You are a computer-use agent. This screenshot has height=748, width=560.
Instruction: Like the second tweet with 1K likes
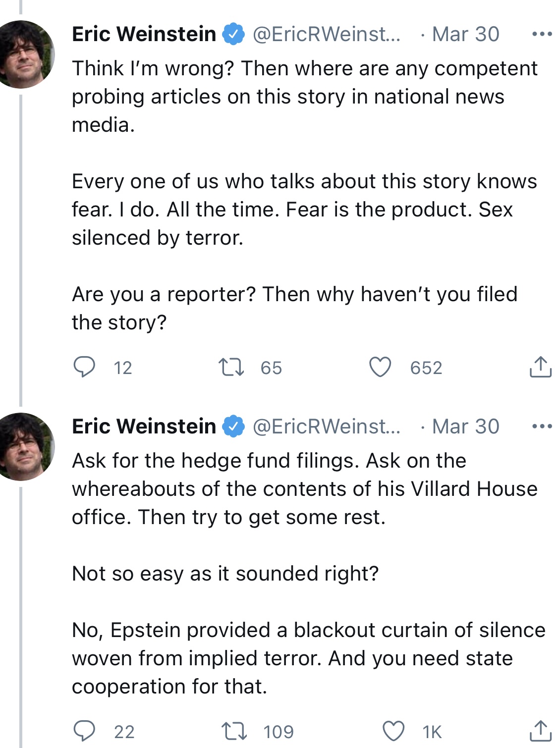coord(393,731)
